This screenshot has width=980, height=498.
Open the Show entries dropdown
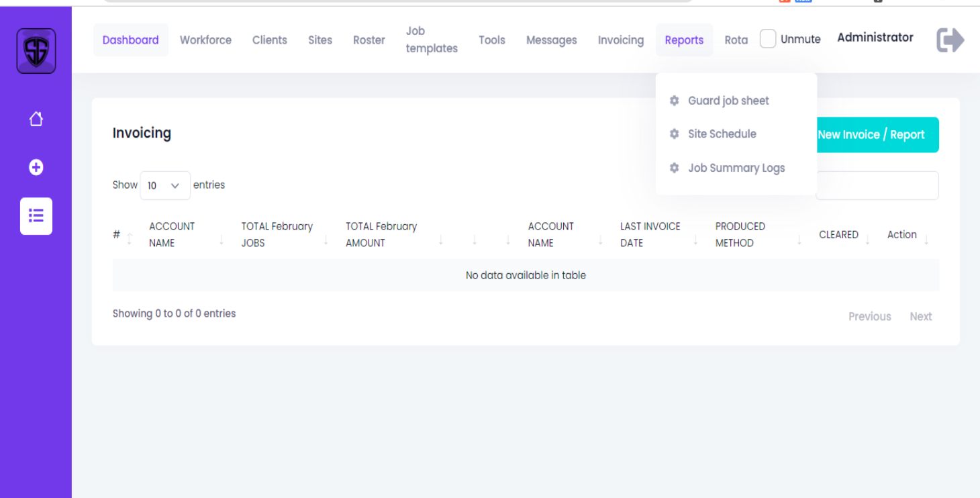point(165,185)
